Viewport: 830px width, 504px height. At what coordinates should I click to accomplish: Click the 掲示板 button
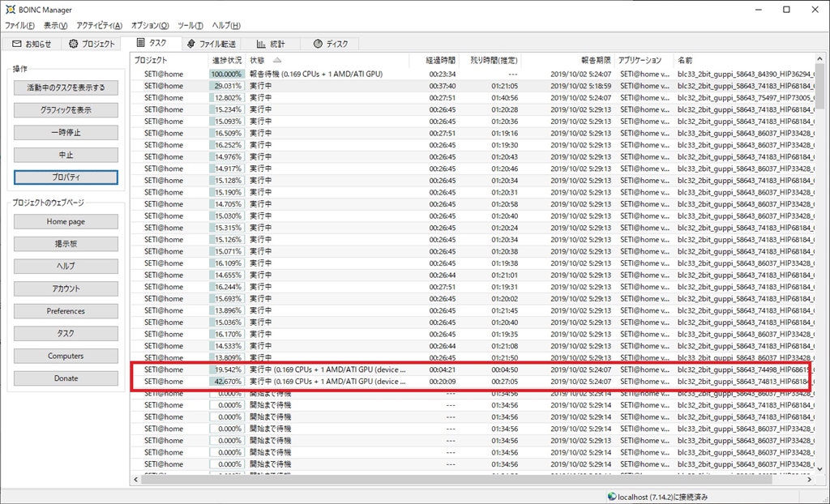click(66, 244)
